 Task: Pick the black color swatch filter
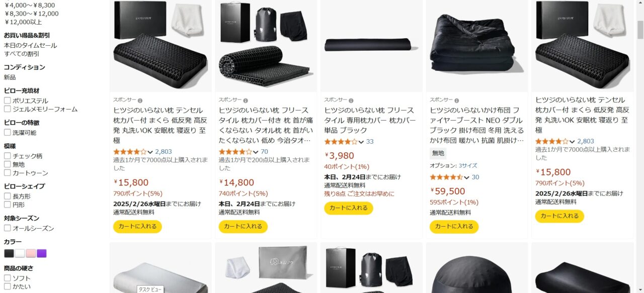click(9, 253)
